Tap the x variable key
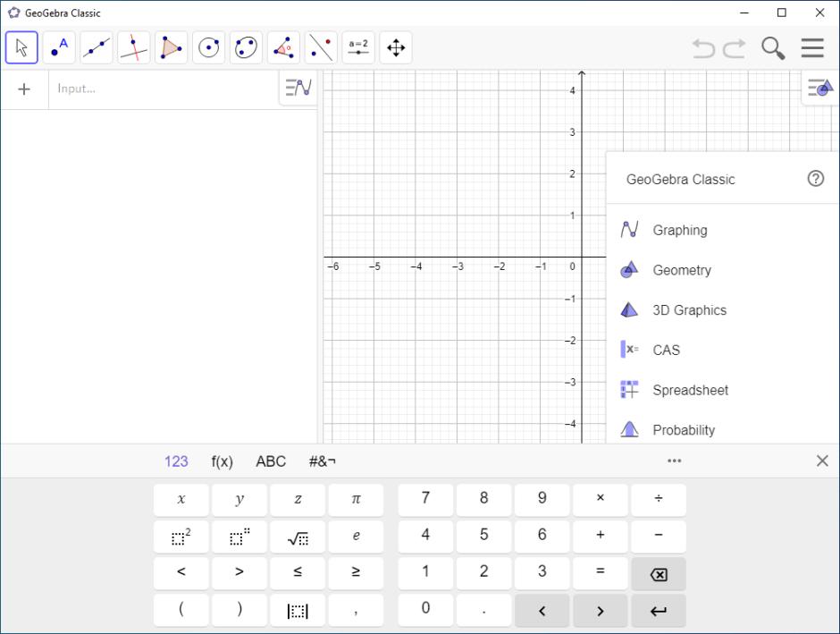This screenshot has width=840, height=634. click(x=181, y=500)
